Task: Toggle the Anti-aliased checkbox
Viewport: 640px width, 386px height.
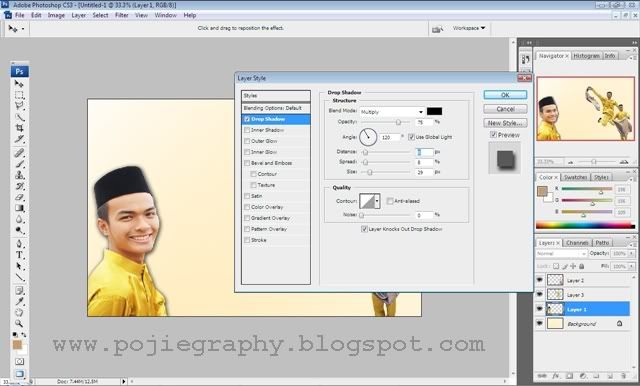Action: 390,201
